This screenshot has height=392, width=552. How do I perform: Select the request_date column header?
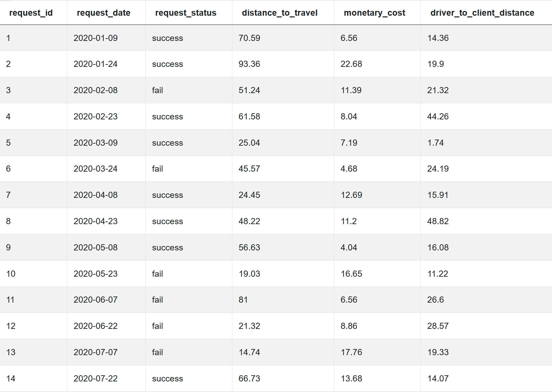[x=104, y=13]
